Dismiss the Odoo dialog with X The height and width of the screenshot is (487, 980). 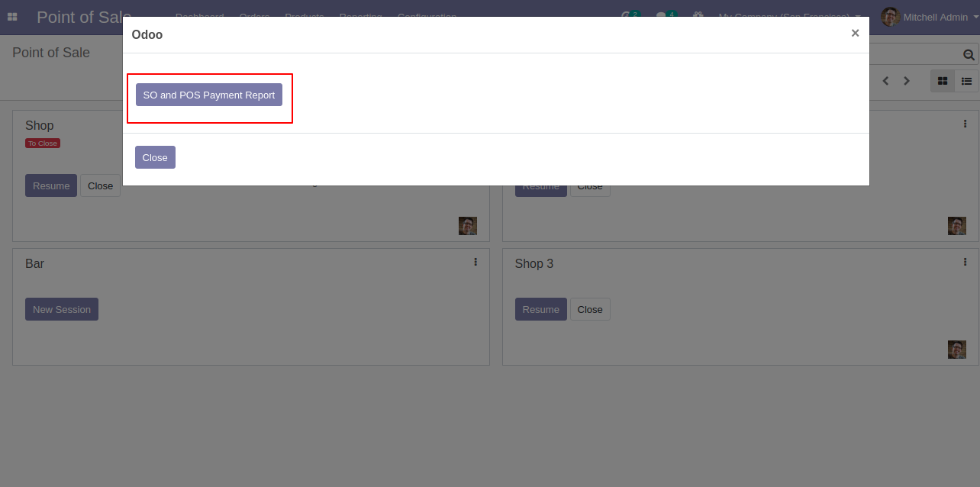(x=855, y=33)
